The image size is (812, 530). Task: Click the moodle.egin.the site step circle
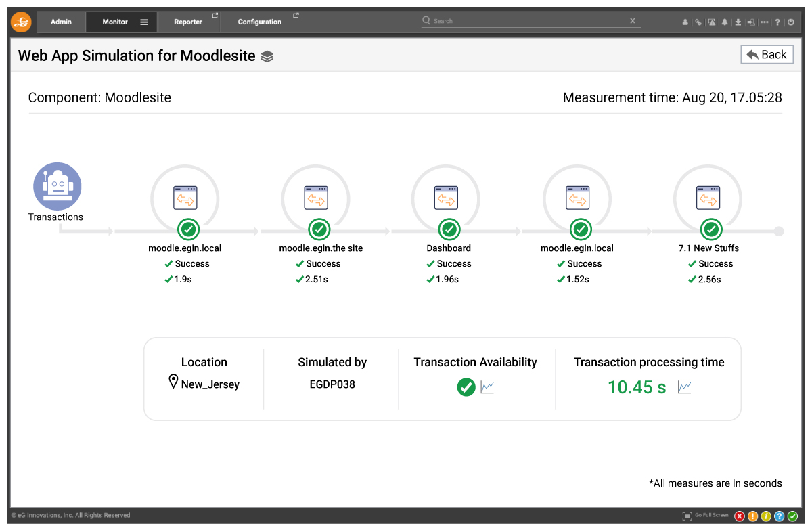315,199
